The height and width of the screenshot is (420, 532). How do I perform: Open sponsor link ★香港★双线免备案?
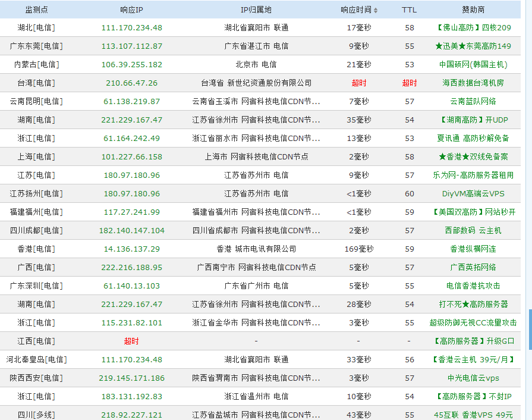click(473, 156)
